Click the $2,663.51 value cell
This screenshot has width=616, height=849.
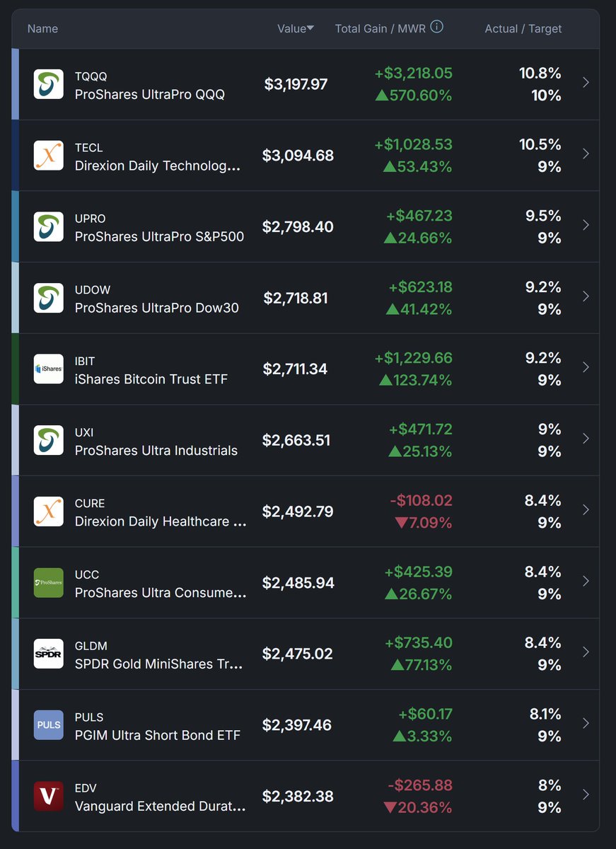[296, 440]
